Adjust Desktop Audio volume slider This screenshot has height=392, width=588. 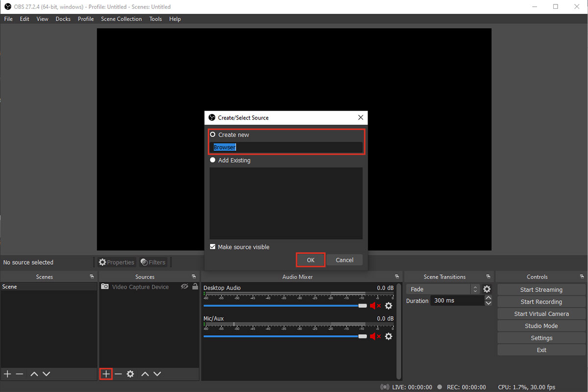[285, 306]
